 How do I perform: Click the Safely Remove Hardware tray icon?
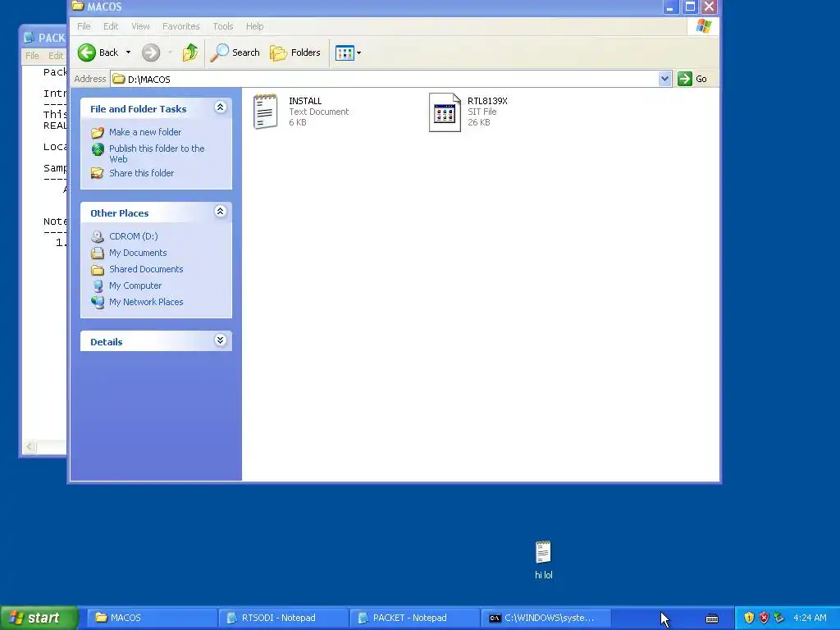point(779,618)
